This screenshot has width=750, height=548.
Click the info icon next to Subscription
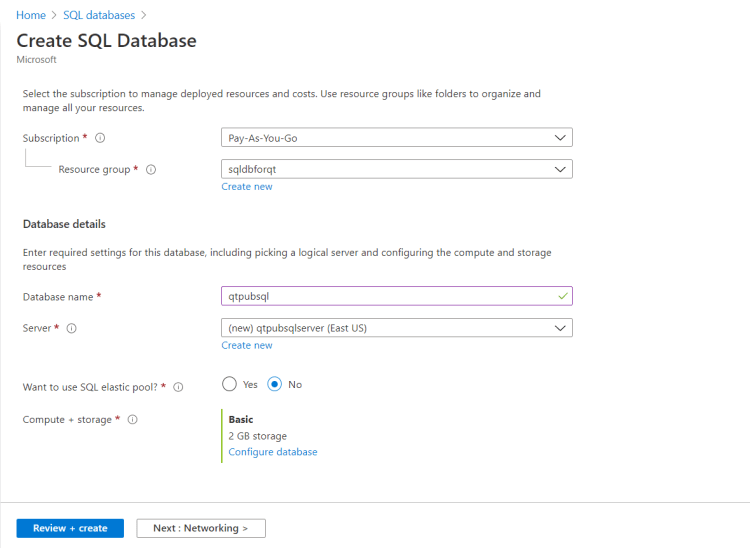click(x=100, y=138)
